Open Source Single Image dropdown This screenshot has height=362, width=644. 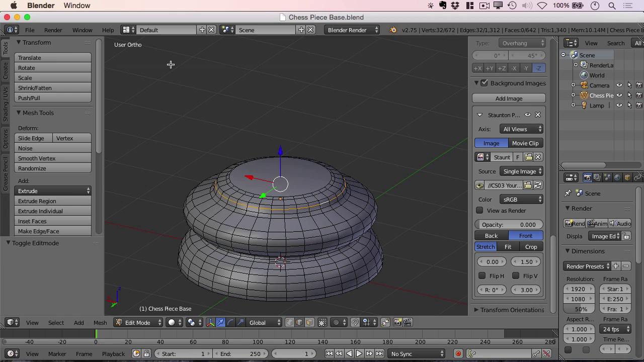pos(521,171)
